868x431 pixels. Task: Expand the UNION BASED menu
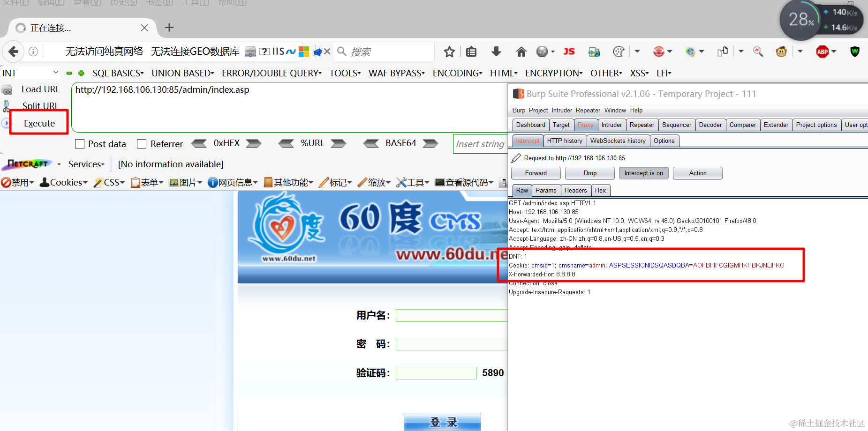(183, 73)
